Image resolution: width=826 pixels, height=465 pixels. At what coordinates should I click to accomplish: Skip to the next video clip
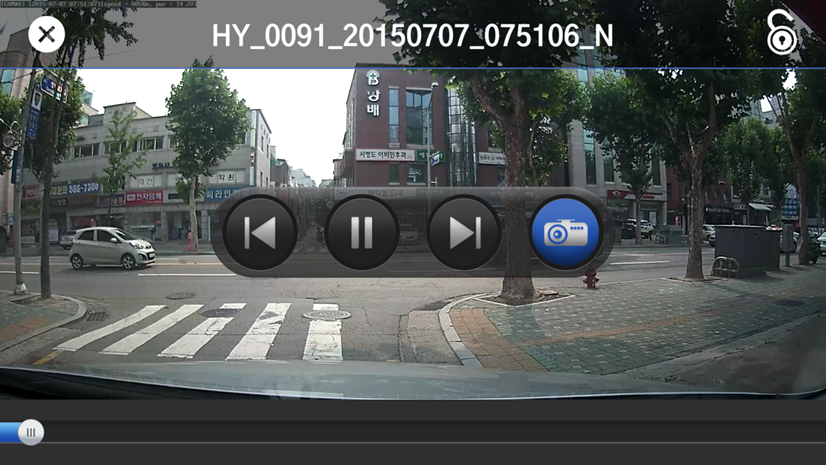(x=464, y=232)
